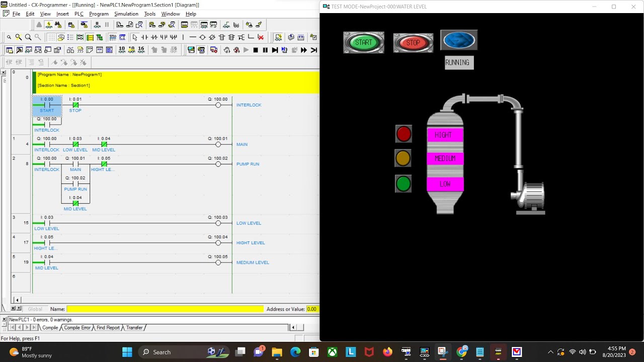
Task: Pause the simulation in the toolbar
Action: [265, 50]
